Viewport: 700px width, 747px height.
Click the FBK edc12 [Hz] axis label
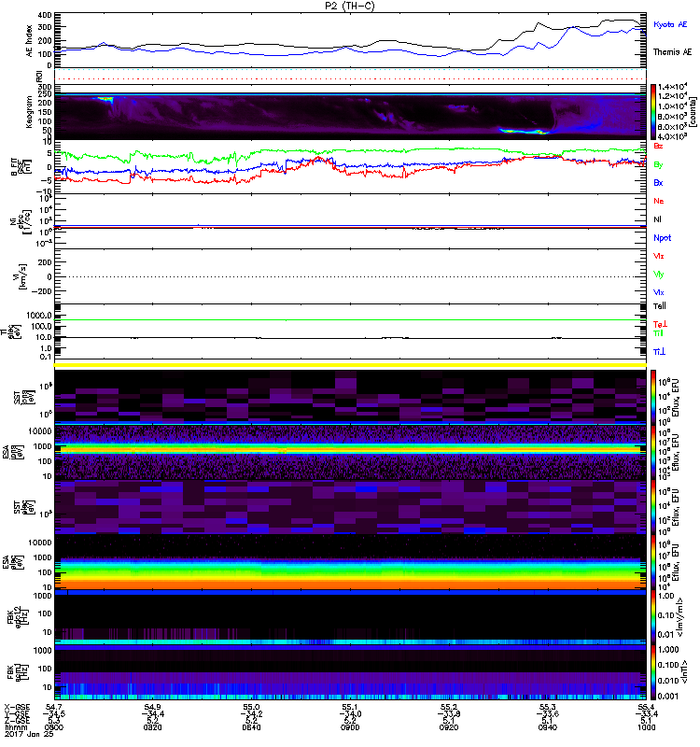click(x=16, y=617)
